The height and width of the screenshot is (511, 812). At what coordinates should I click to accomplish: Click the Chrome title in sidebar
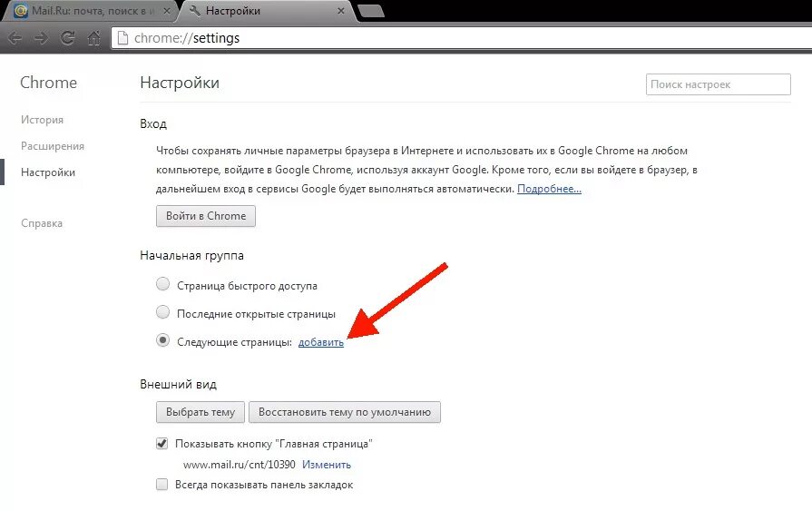tap(48, 83)
